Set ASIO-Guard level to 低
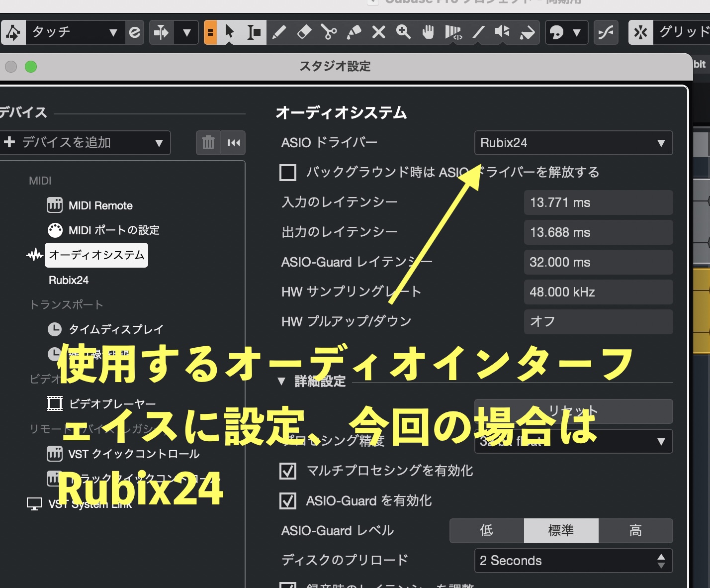This screenshot has height=588, width=710. tap(487, 531)
